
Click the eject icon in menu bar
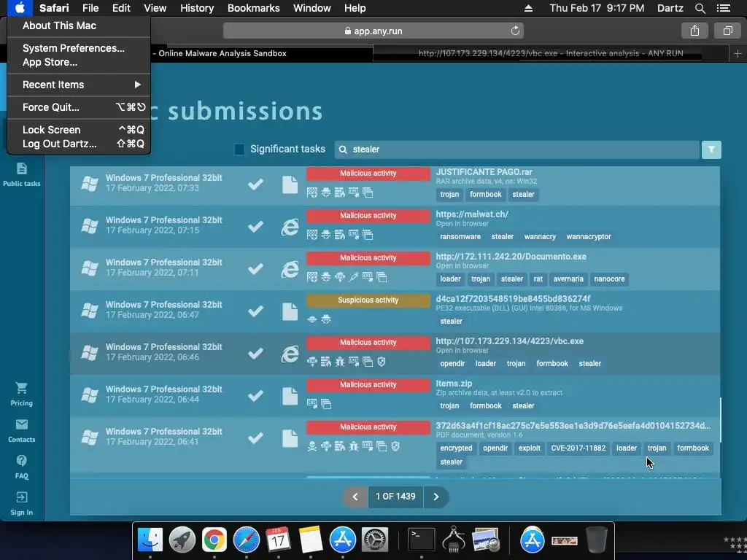[528, 8]
